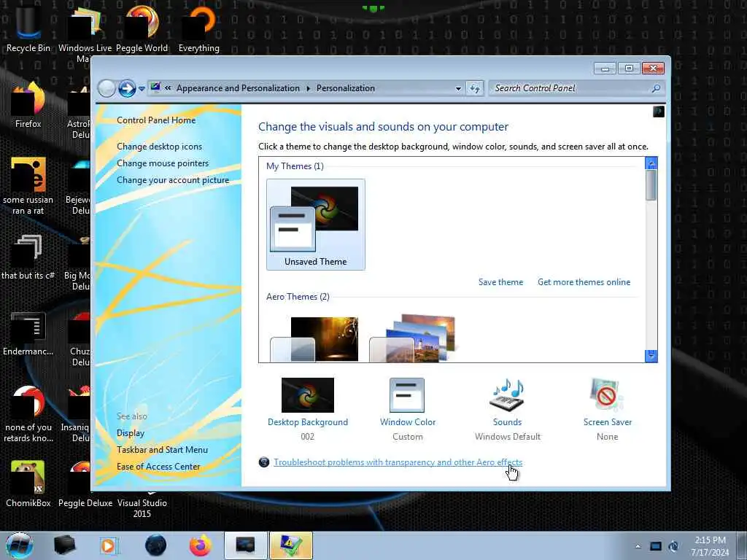This screenshot has height=560, width=747.
Task: Select the Unsaved Theme thumbnail
Action: pos(315,225)
